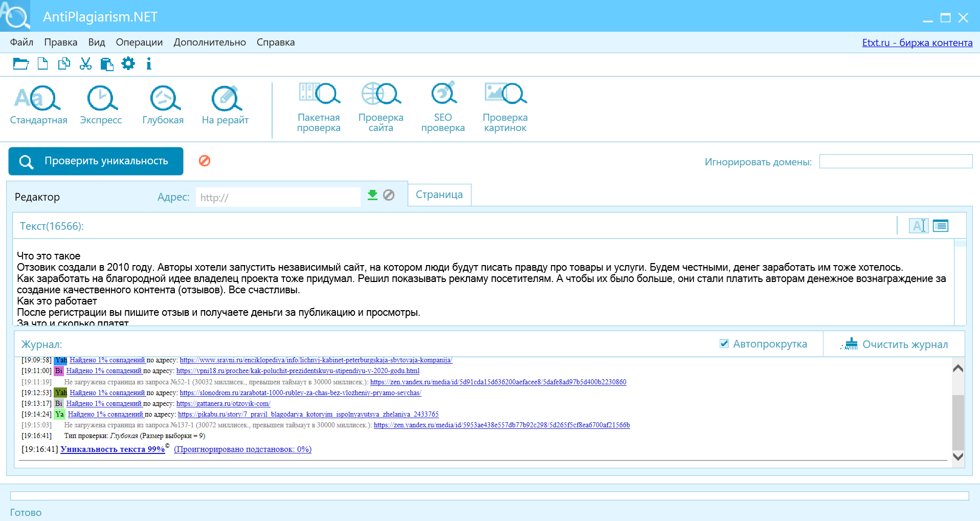This screenshot has width=980, height=521.
Task: Toggle the Автопрокрутка checkbox
Action: [x=724, y=343]
